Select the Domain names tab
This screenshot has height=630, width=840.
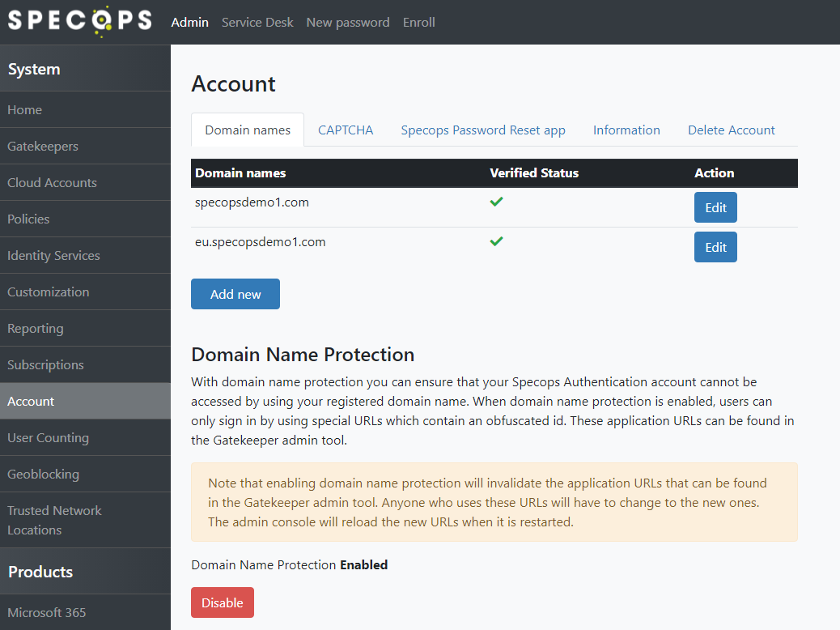coord(248,130)
